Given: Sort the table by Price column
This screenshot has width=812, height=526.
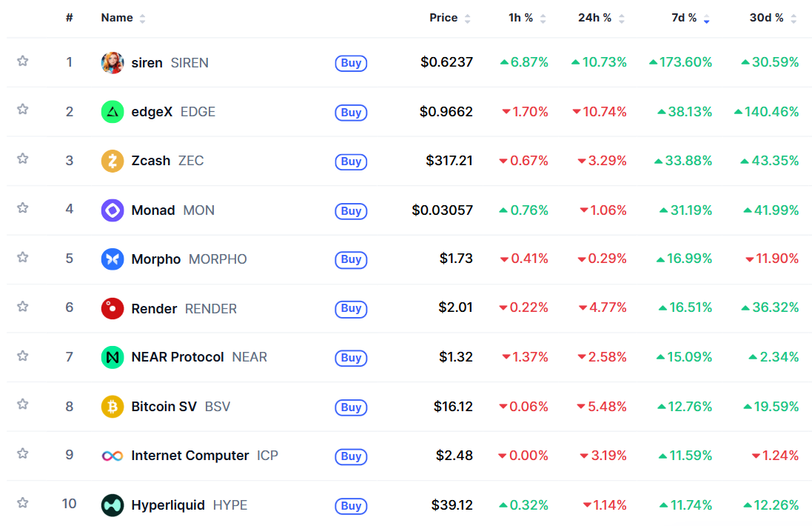Looking at the screenshot, I should pos(443,18).
